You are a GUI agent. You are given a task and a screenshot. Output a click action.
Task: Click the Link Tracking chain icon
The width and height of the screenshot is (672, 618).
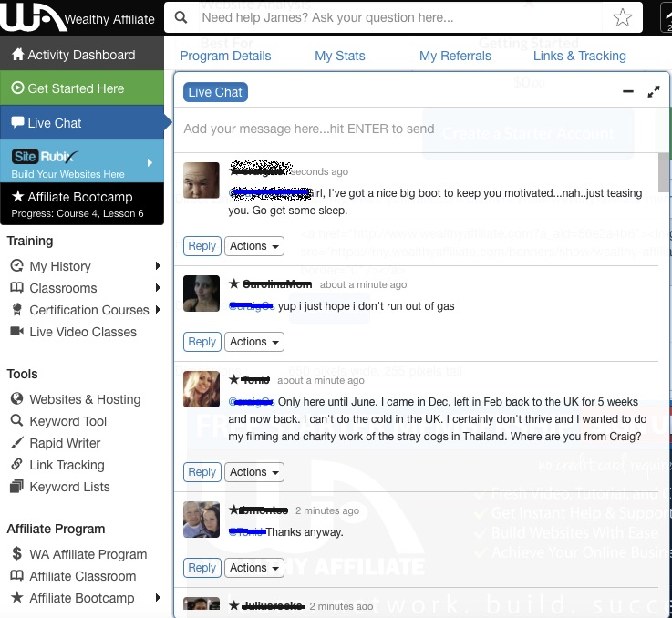point(16,464)
